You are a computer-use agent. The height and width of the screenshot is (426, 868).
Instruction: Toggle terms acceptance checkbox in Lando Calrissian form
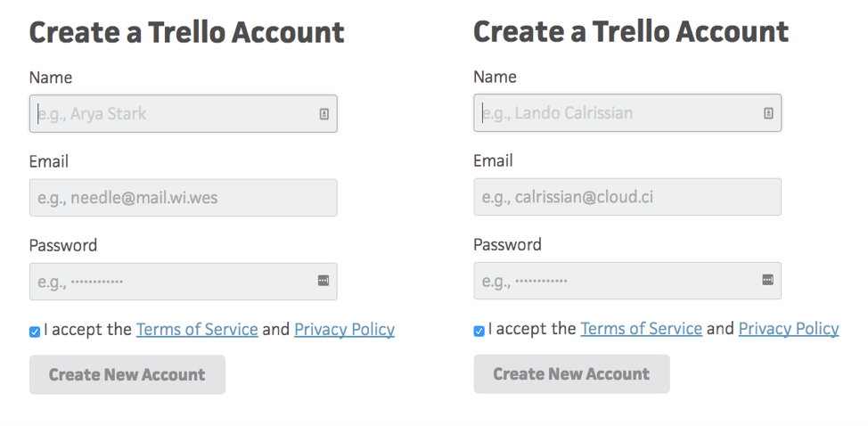pyautogui.click(x=479, y=331)
